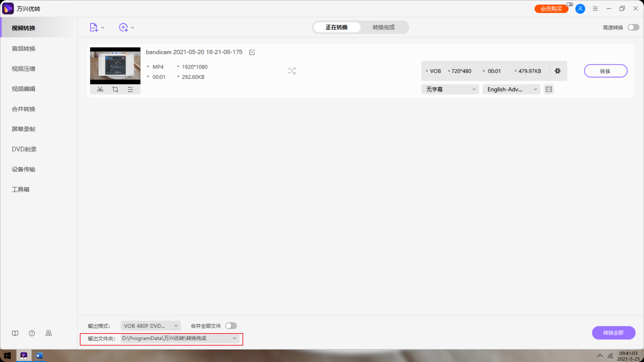The image size is (644, 362).
Task: Toggle the 高速转换 switch
Action: tap(633, 27)
